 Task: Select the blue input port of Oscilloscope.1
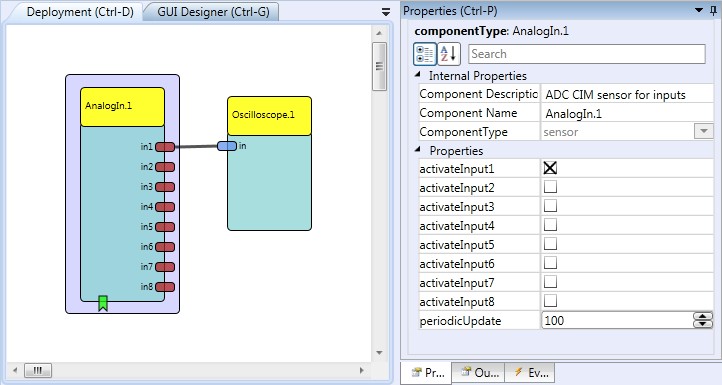[227, 146]
